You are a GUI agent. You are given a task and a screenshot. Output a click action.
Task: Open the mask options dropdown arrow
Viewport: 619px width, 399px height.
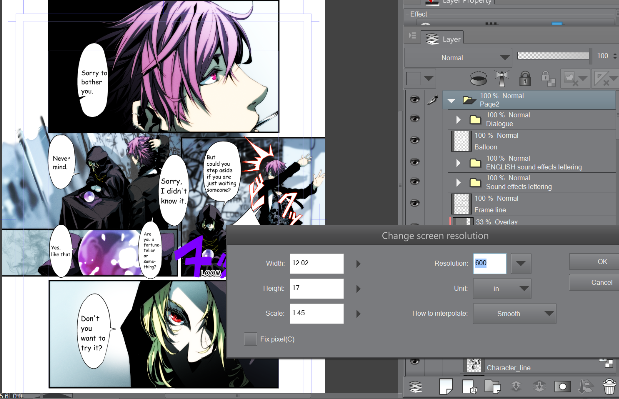pyautogui.click(x=583, y=79)
